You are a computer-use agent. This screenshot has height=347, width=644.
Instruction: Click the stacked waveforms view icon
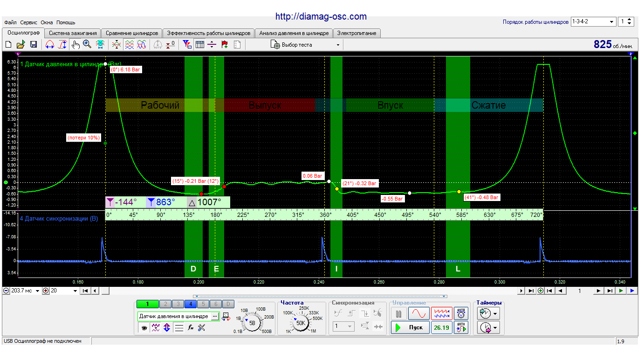pyautogui.click(x=130, y=45)
